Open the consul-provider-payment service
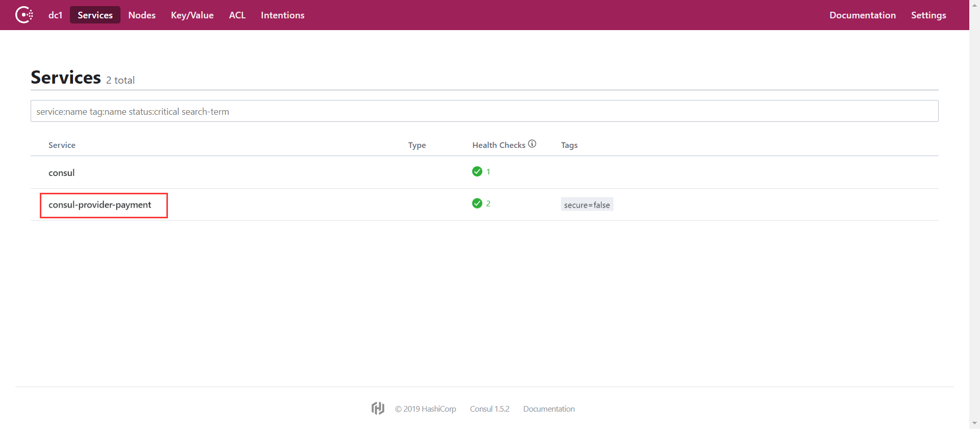Image resolution: width=980 pixels, height=431 pixels. [x=100, y=205]
